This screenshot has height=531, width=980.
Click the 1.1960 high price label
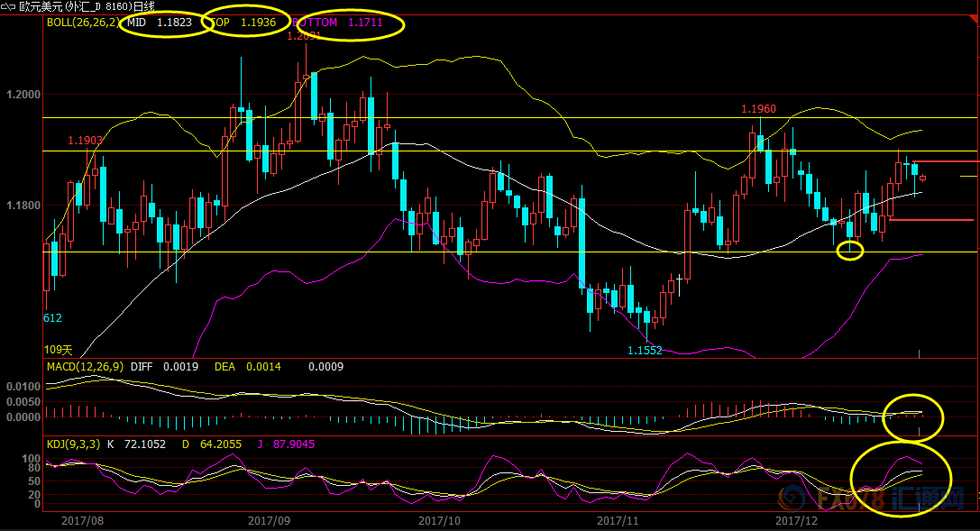pyautogui.click(x=758, y=109)
